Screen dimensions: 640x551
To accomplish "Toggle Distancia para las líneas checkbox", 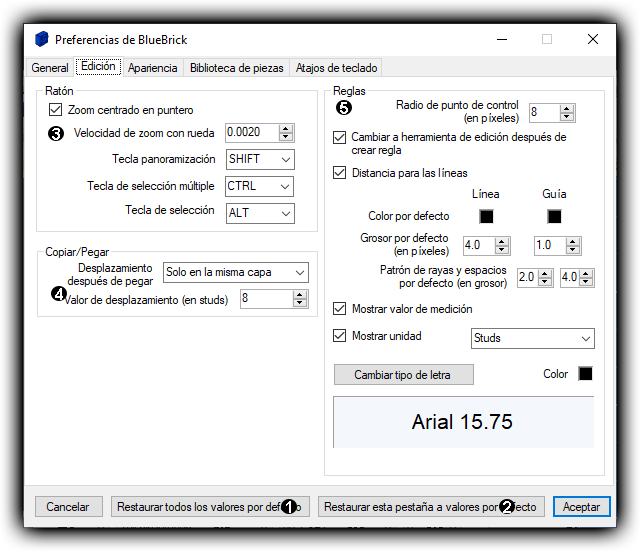I will [340, 173].
